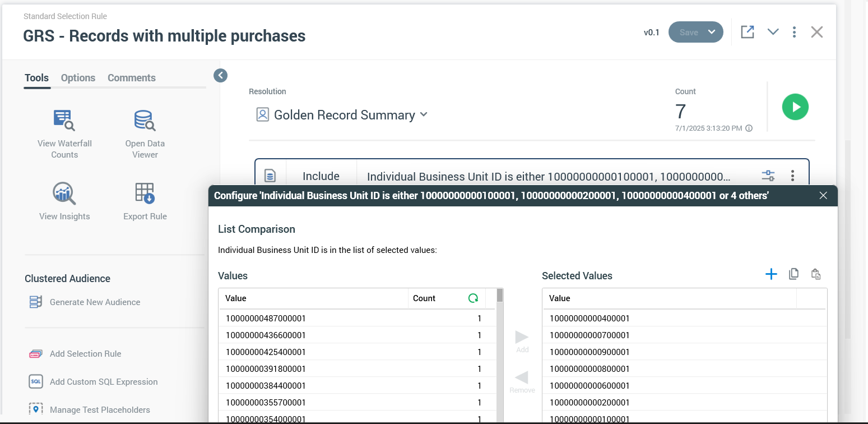Image resolution: width=868 pixels, height=424 pixels.
Task: Click the Export Rule icon
Action: (x=145, y=193)
